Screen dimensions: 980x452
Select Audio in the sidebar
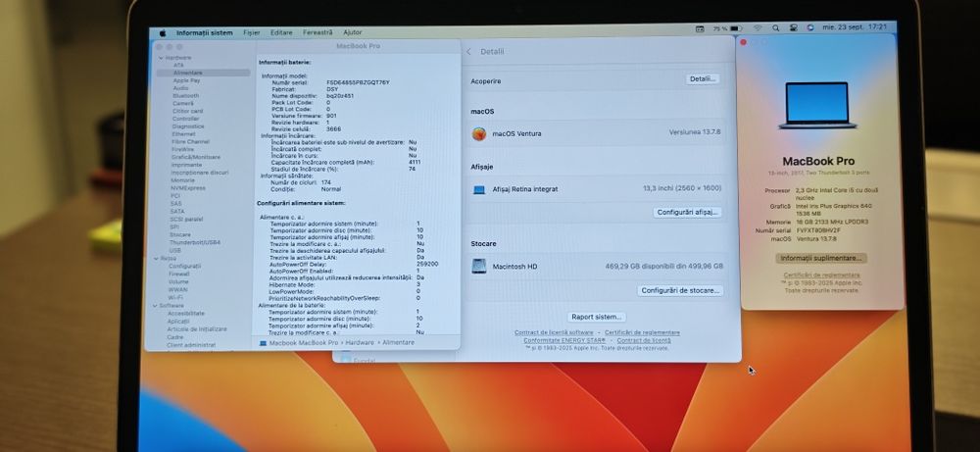coord(180,88)
